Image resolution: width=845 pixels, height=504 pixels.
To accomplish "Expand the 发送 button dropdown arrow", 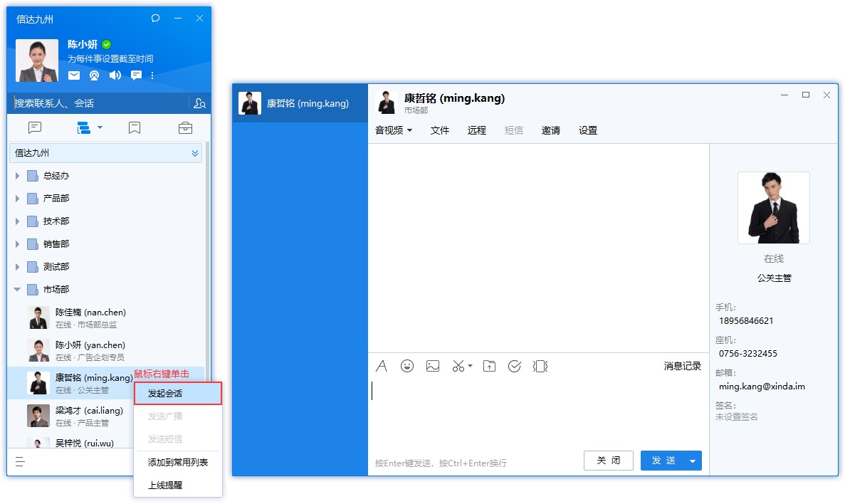I will point(692,461).
